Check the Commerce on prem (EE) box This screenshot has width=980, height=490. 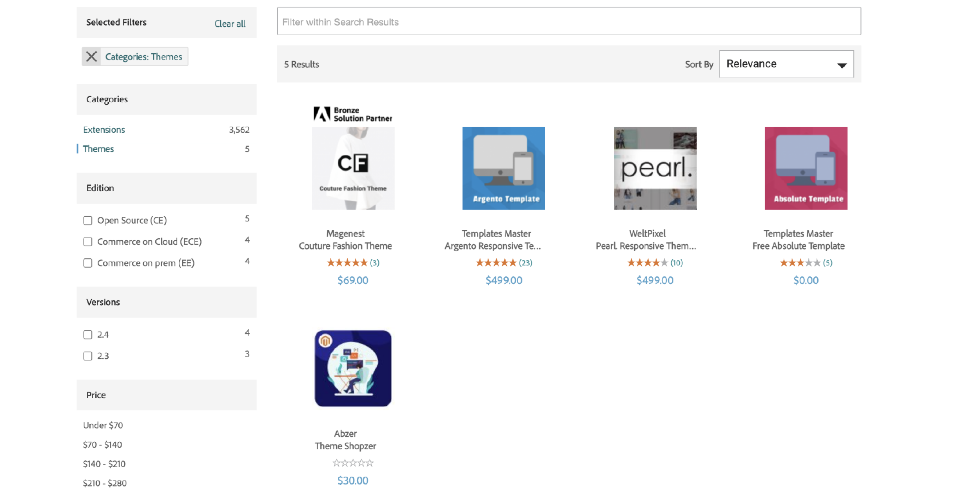[x=88, y=263]
